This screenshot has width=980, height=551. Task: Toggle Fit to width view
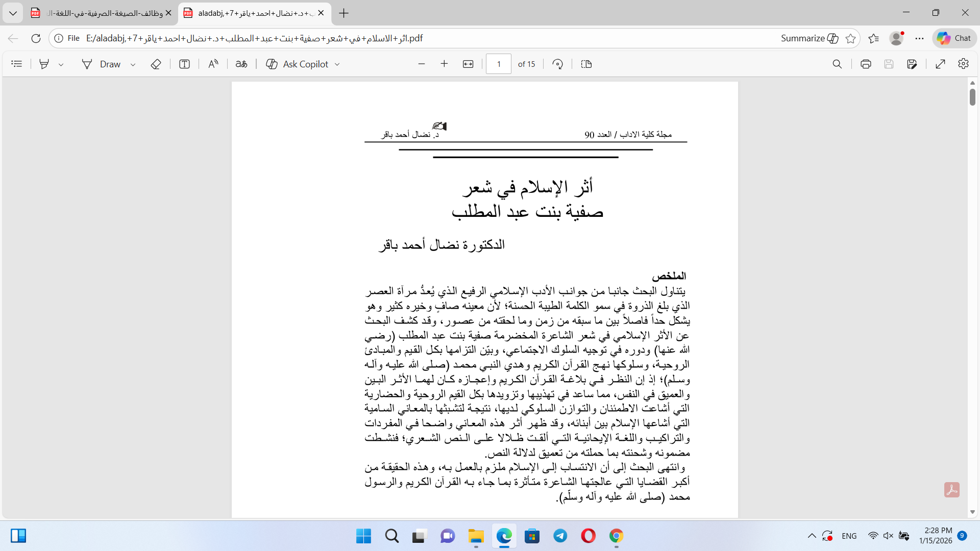468,64
